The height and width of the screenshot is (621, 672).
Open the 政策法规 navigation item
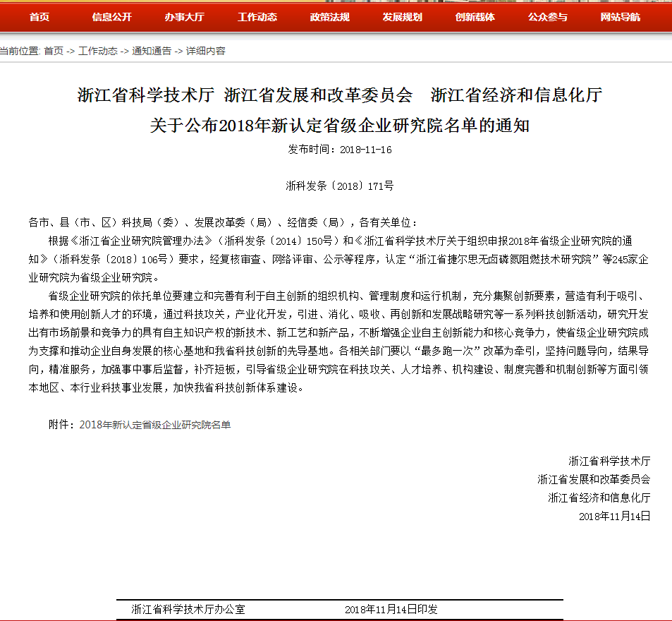[x=329, y=17]
